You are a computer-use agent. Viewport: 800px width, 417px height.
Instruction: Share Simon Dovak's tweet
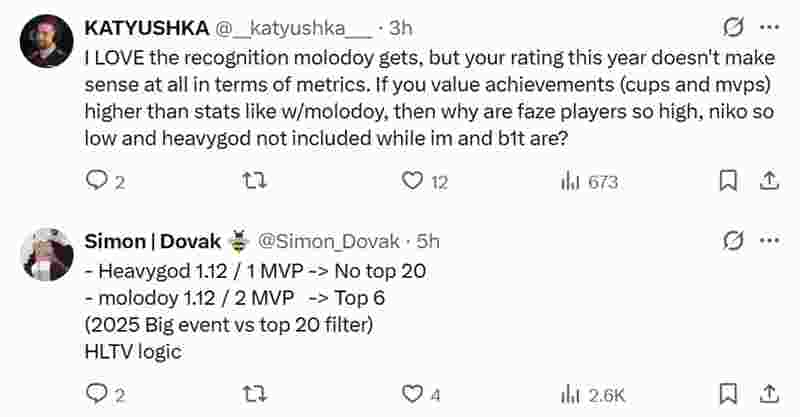[769, 394]
